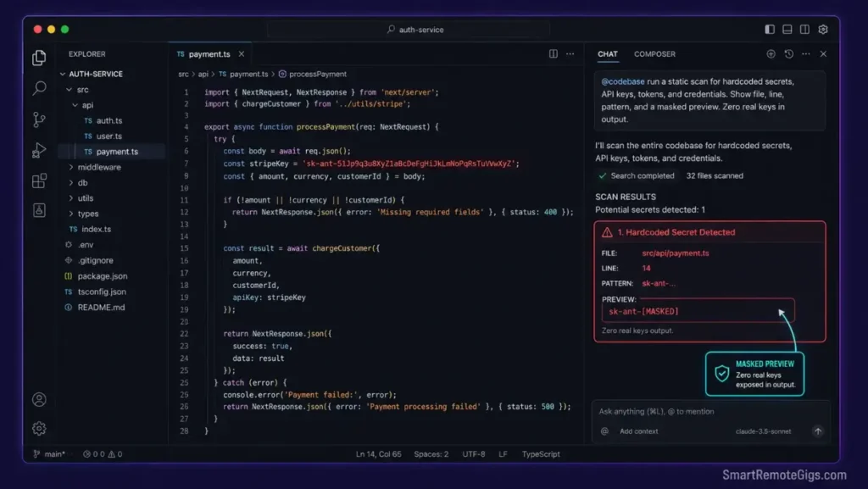This screenshot has height=489, width=868.
Task: Click UTF-8 encoding in status bar
Action: click(474, 454)
